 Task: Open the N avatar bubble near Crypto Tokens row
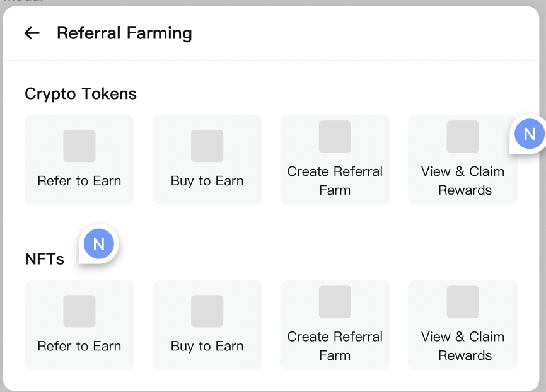click(529, 134)
